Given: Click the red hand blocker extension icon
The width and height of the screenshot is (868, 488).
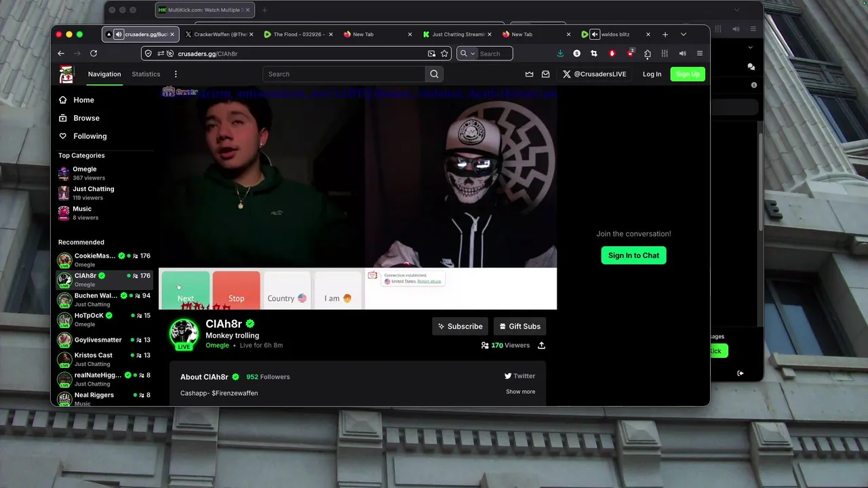Looking at the screenshot, I should tap(612, 54).
